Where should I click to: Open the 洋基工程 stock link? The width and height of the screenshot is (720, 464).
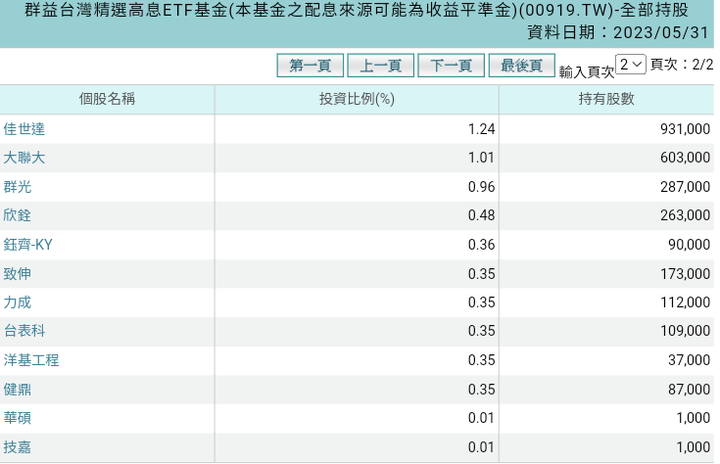point(31,360)
